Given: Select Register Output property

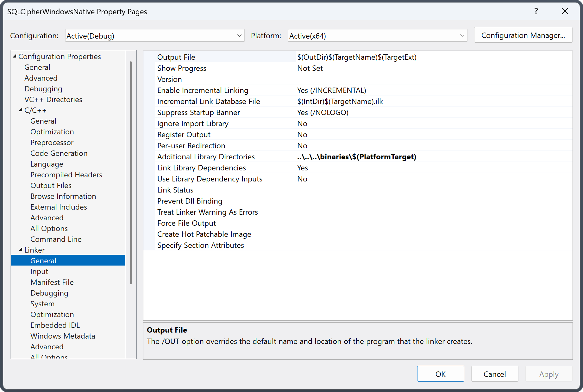Looking at the screenshot, I should click(184, 135).
